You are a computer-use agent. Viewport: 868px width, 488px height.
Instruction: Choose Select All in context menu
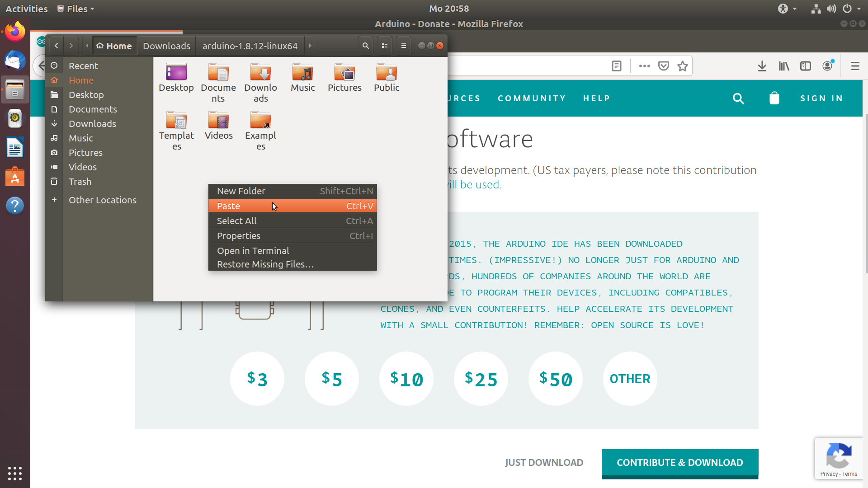292,221
